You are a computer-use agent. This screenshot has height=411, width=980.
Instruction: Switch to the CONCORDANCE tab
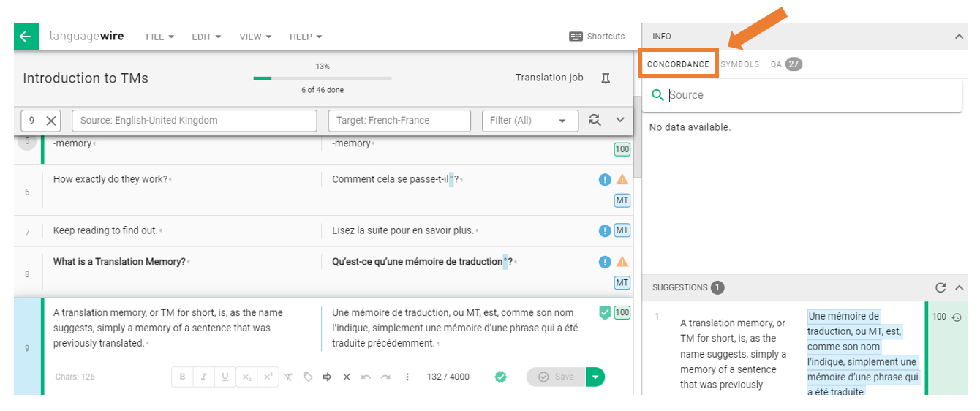pyautogui.click(x=678, y=64)
